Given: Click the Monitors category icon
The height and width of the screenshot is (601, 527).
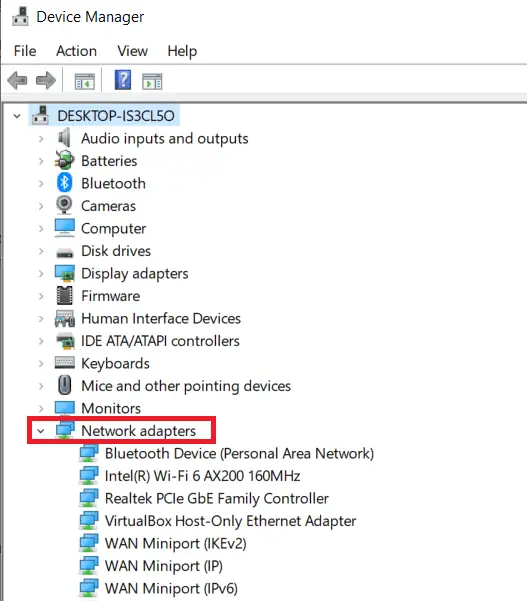Looking at the screenshot, I should click(64, 408).
